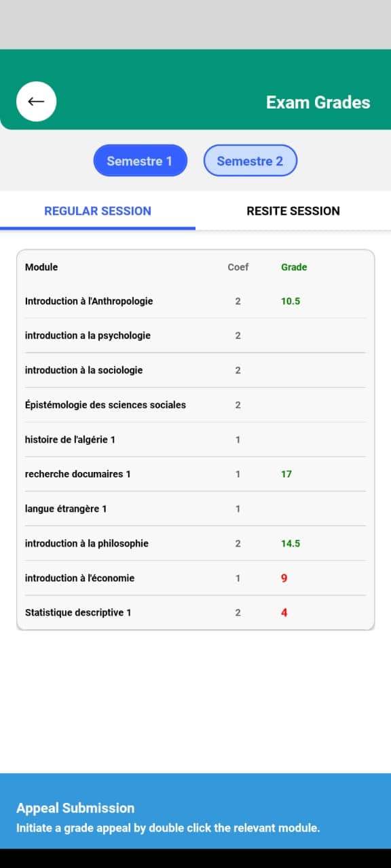
Task: Select histoire de l'algérie 1 row
Action: point(195,439)
